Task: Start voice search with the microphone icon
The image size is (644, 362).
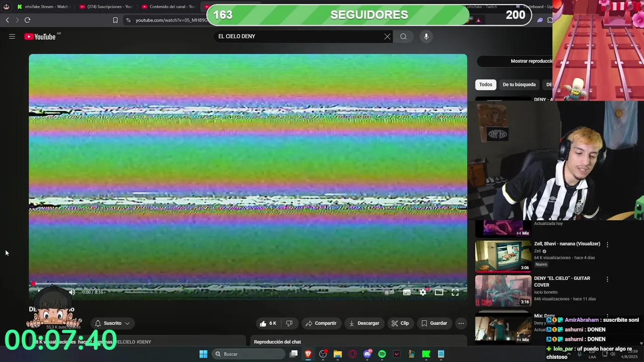Action: [426, 36]
